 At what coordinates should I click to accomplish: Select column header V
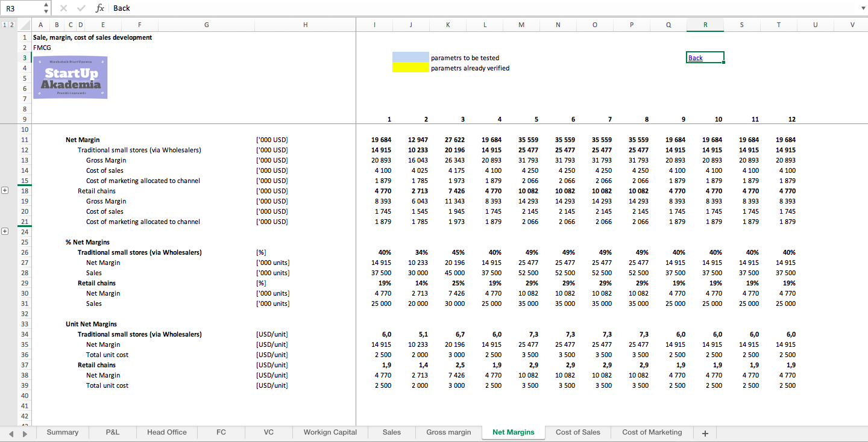click(x=852, y=25)
